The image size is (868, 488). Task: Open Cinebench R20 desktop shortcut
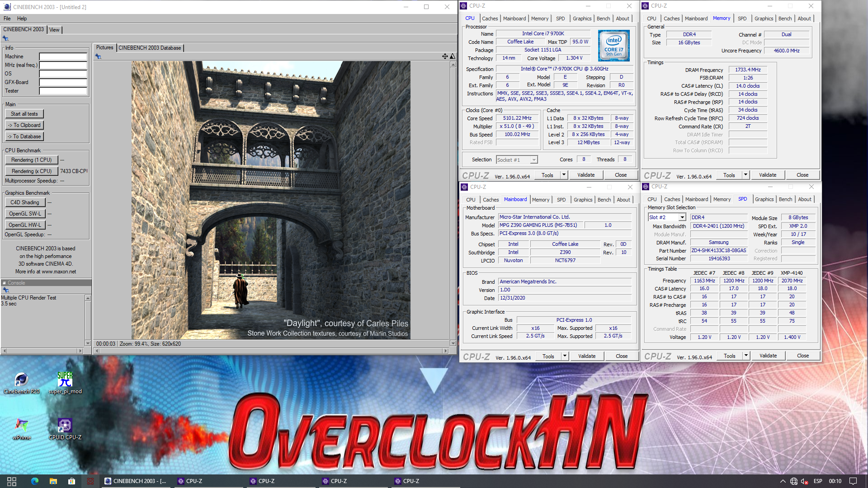click(21, 383)
